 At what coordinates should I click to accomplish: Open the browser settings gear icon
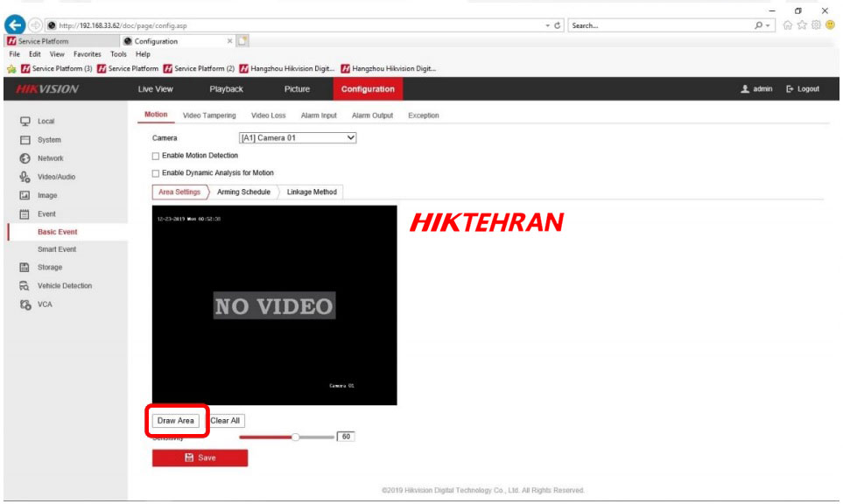click(x=816, y=25)
